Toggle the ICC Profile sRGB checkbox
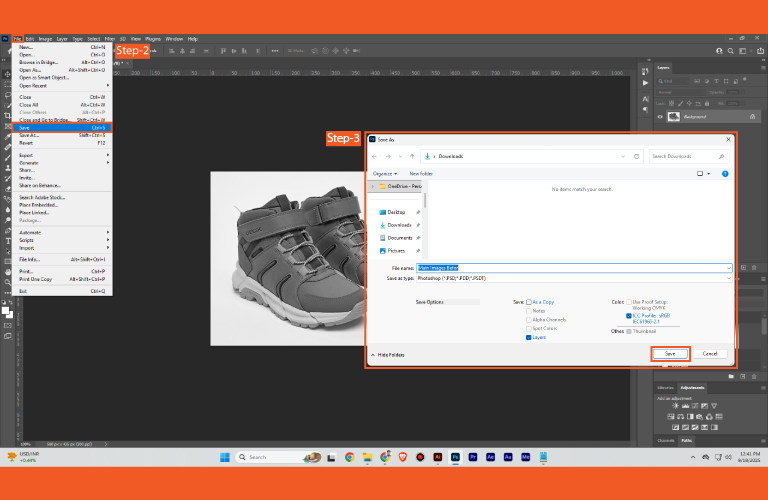Viewport: 768px width, 500px height. 629,315
